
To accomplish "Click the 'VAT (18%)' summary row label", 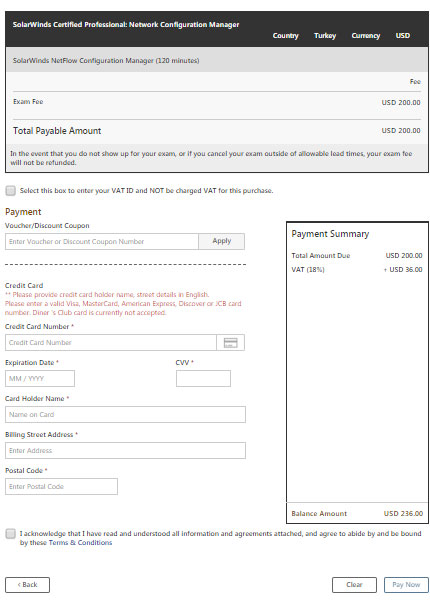I will coord(308,269).
